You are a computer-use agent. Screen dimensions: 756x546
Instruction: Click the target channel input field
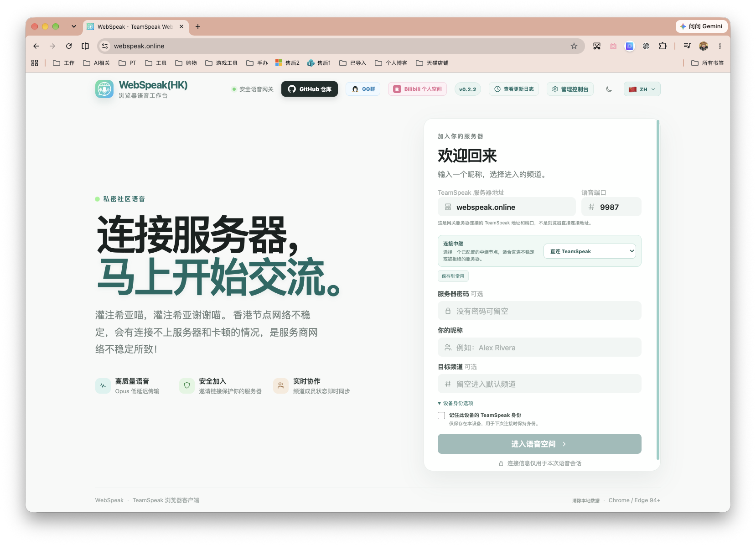tap(539, 384)
